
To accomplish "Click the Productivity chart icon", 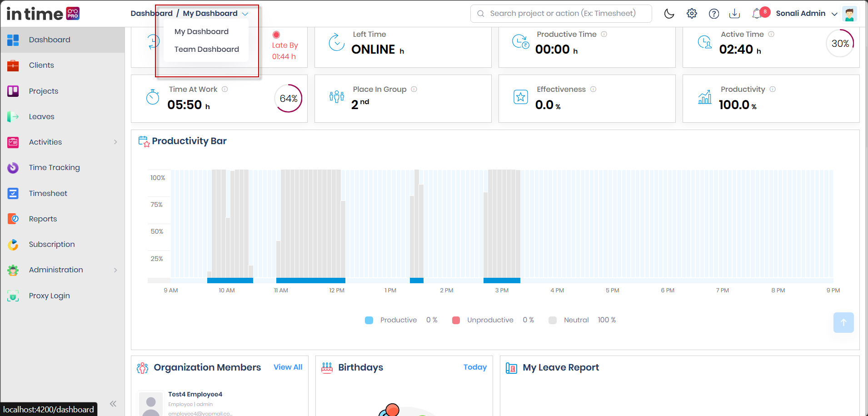I will (705, 97).
